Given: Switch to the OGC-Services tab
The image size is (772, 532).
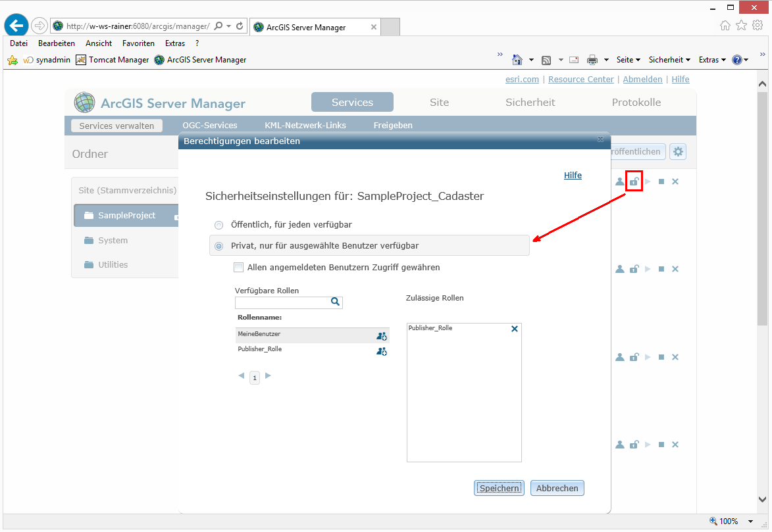Looking at the screenshot, I should (x=209, y=125).
